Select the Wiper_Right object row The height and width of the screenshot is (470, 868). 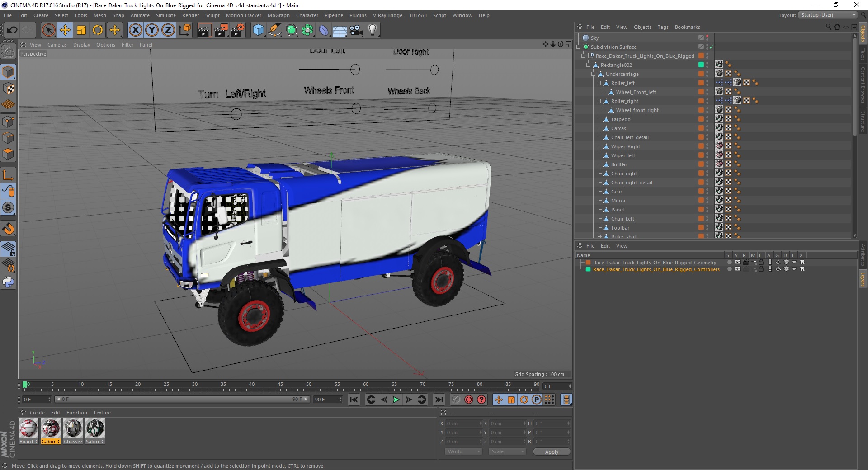point(625,146)
